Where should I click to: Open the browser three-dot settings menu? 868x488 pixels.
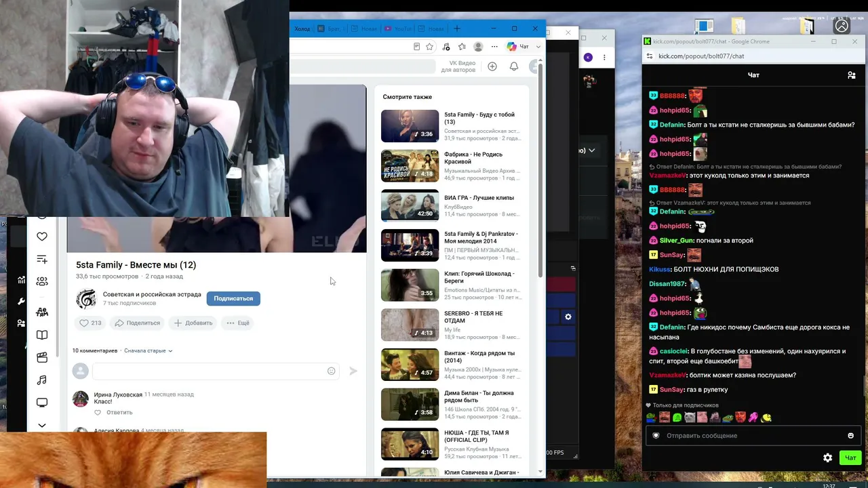coord(494,47)
